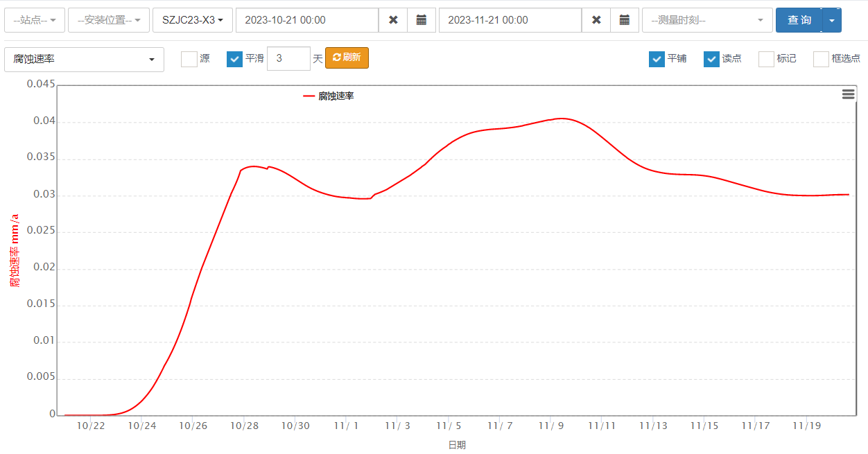868x454 pixels.
Task: Disable the 读点 checkbox
Action: [x=711, y=59]
